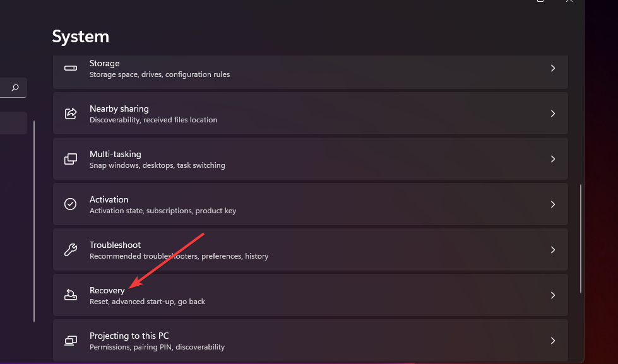Image resolution: width=618 pixels, height=364 pixels.
Task: Expand the Nearby sharing chevron
Action: pos(553,114)
